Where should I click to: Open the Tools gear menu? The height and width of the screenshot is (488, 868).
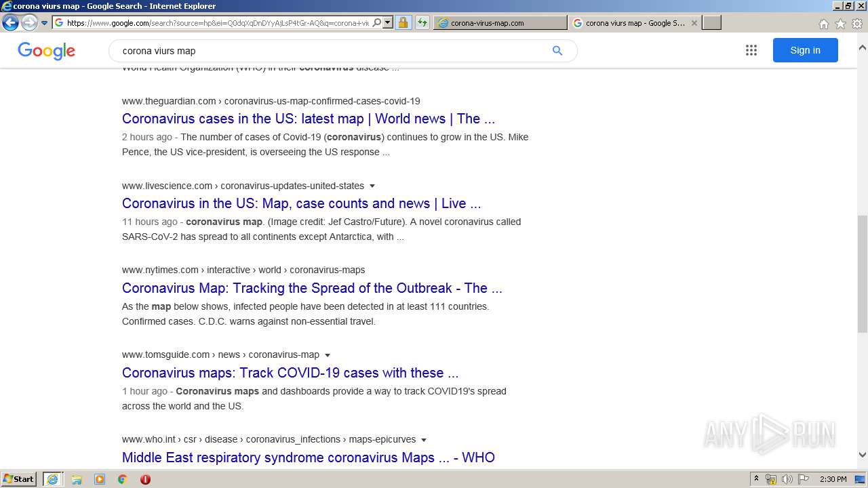[x=857, y=24]
